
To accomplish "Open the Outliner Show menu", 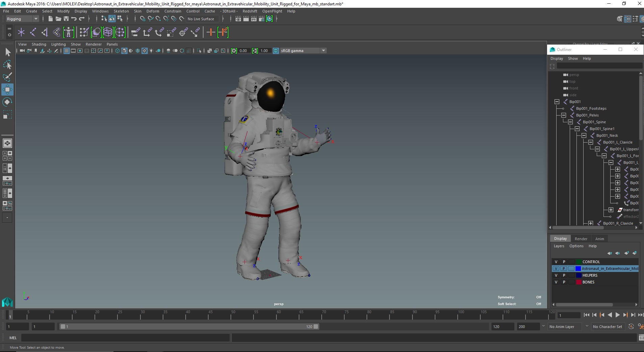I will coord(573,58).
